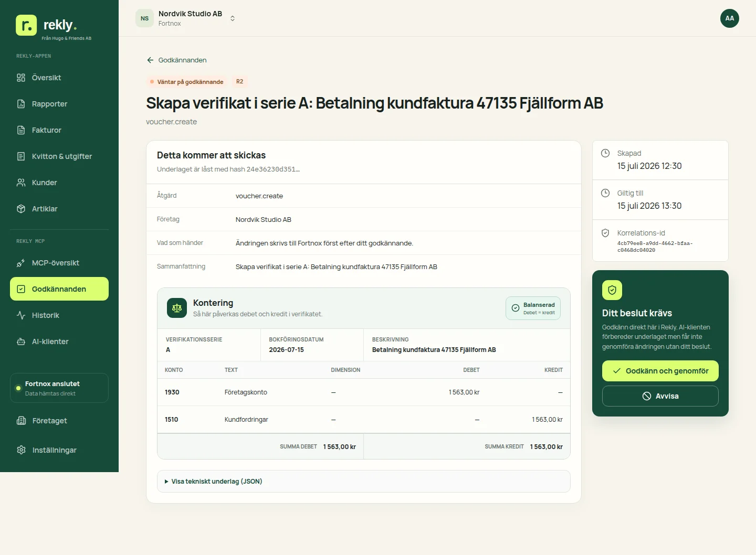
Task: Click the clock icon next to Skapad
Action: click(605, 153)
